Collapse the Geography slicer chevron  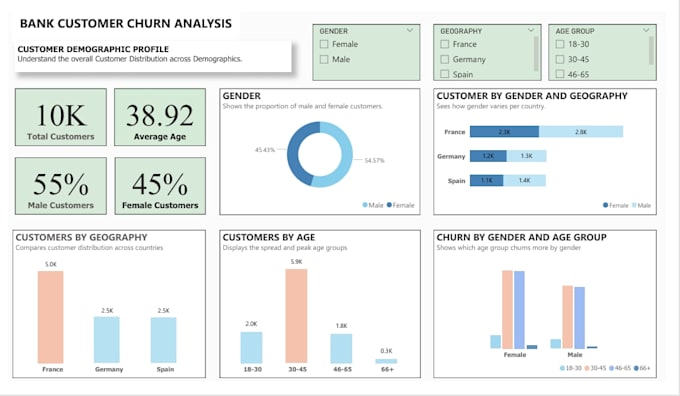(531, 30)
